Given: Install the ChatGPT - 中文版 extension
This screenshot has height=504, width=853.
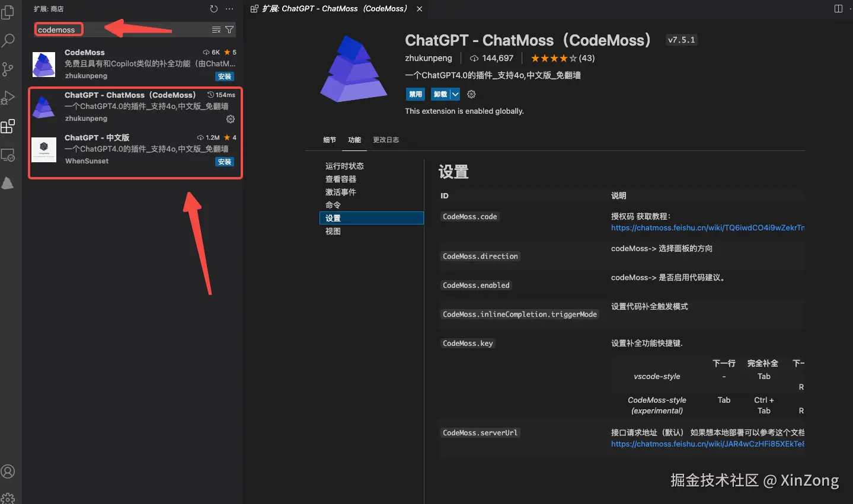Looking at the screenshot, I should coord(225,162).
